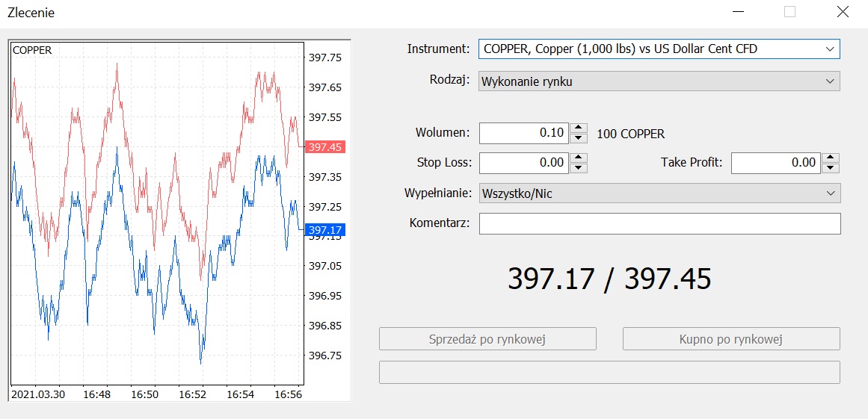Focus the Komentarz text field
Image resolution: width=868 pixels, height=419 pixels.
point(659,223)
